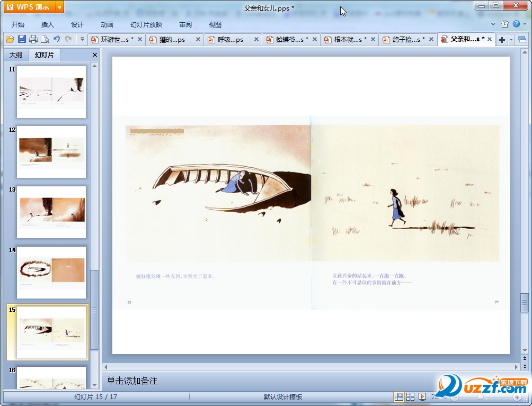Close the 根本就...s document tab
The height and width of the screenshot is (406, 532).
pos(373,39)
